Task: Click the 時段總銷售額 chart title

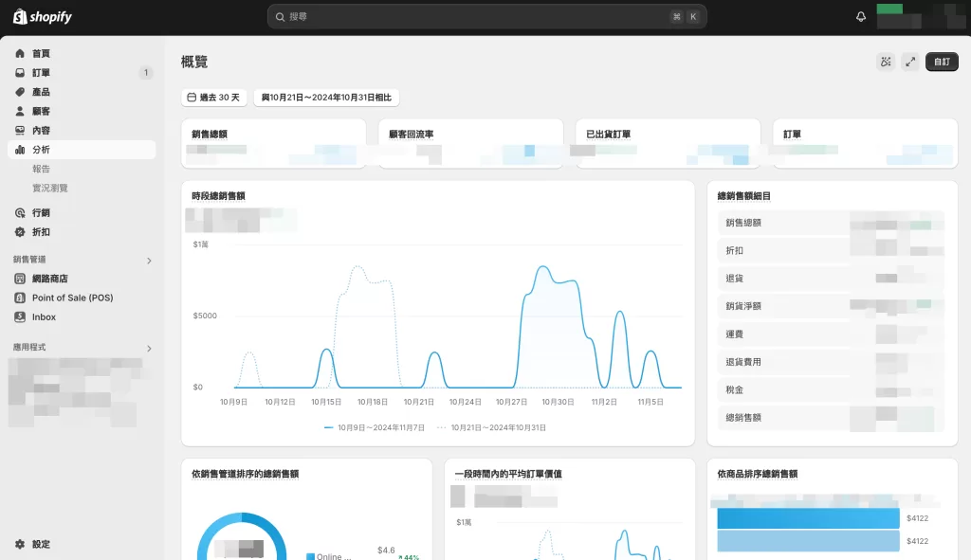Action: [219, 195]
